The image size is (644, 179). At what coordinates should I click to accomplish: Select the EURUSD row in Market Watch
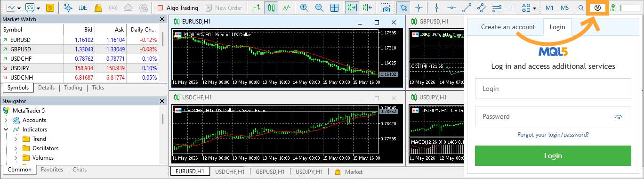80,40
